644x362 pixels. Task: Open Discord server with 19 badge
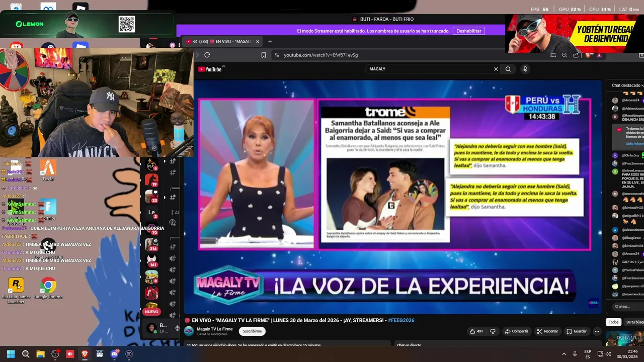pos(151,179)
